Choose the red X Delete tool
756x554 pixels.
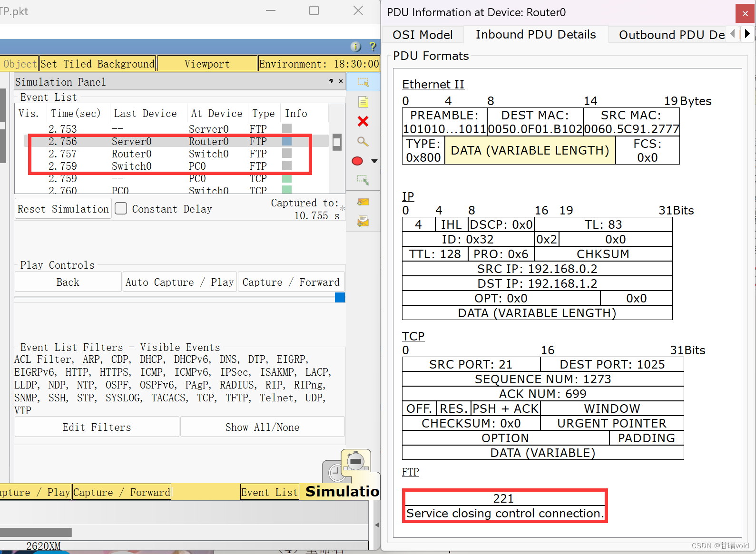click(363, 121)
